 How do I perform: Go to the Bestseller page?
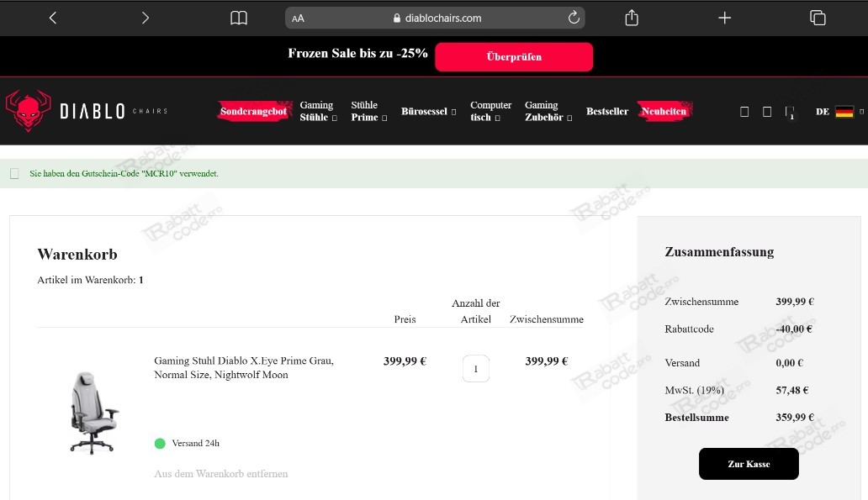point(606,111)
